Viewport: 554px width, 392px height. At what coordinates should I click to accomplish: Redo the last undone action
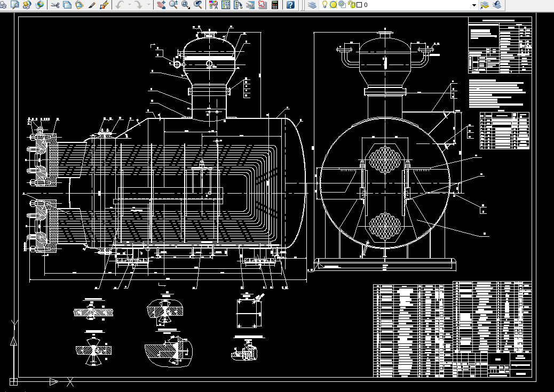pos(139,5)
